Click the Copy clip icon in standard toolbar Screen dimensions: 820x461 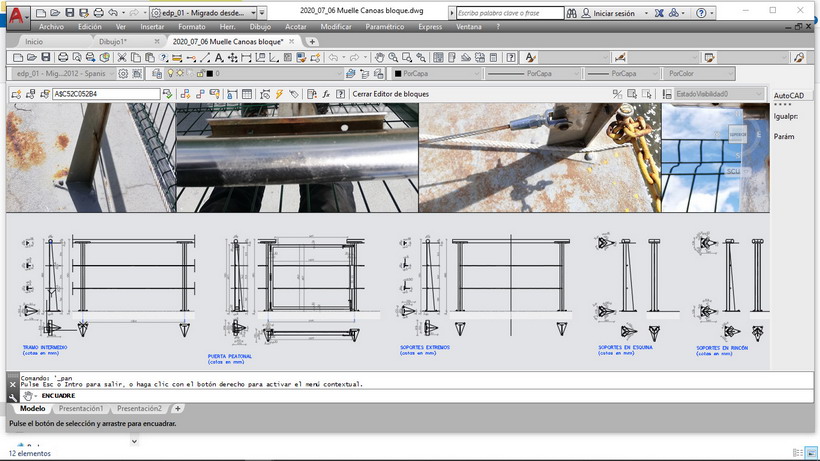[x=135, y=57]
